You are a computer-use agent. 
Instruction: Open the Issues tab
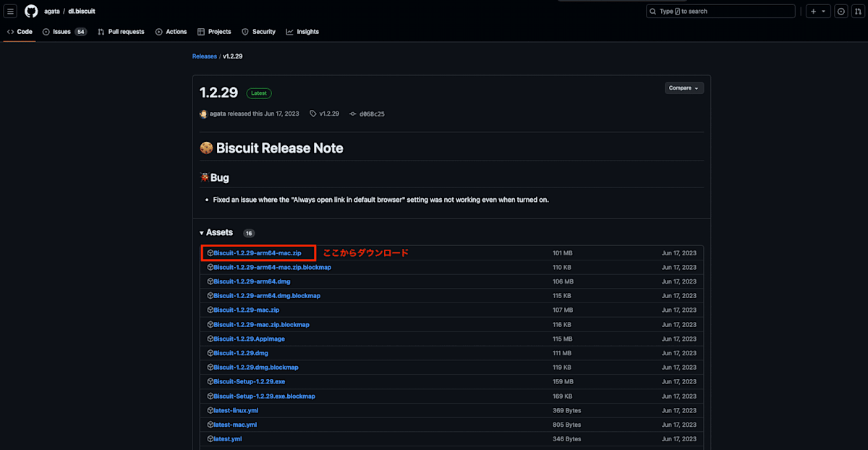[x=64, y=32]
